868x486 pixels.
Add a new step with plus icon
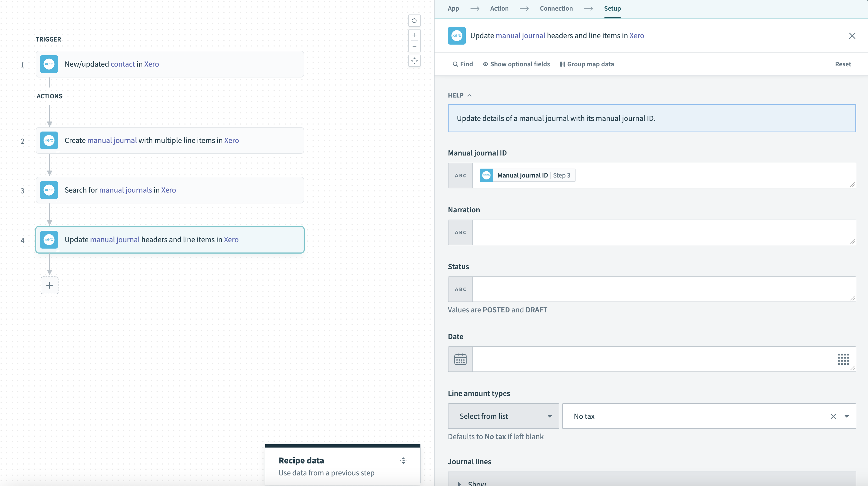pyautogui.click(x=50, y=285)
